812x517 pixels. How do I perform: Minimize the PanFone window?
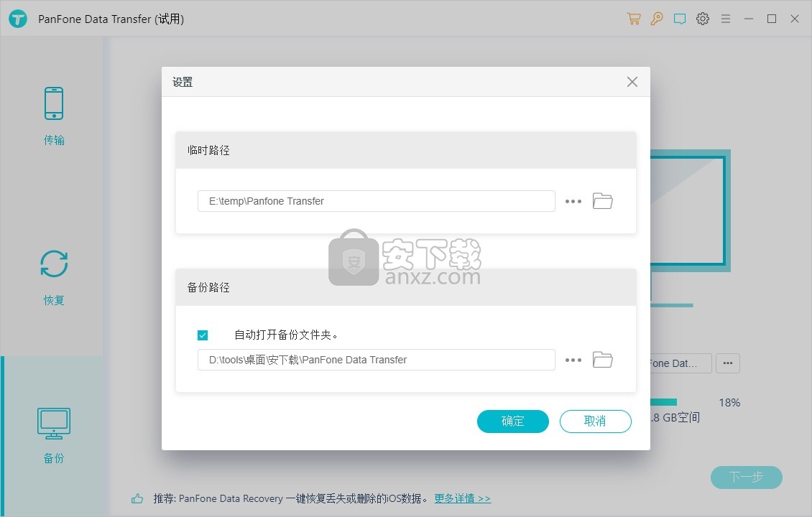pyautogui.click(x=749, y=19)
